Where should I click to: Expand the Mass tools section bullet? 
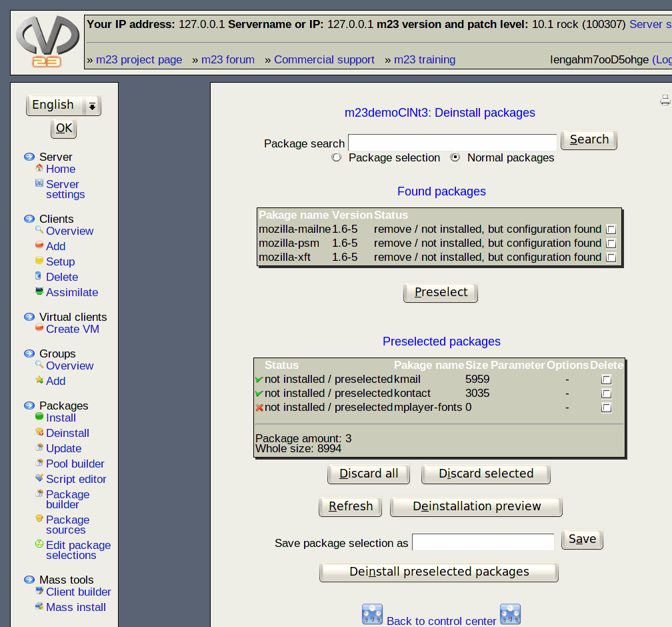(29, 580)
